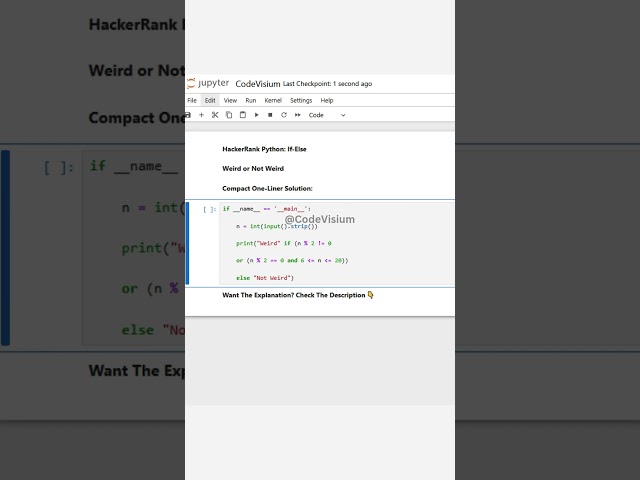640x480 pixels.
Task: Select 'Weird or Not Weird' heading
Action: pos(253,169)
